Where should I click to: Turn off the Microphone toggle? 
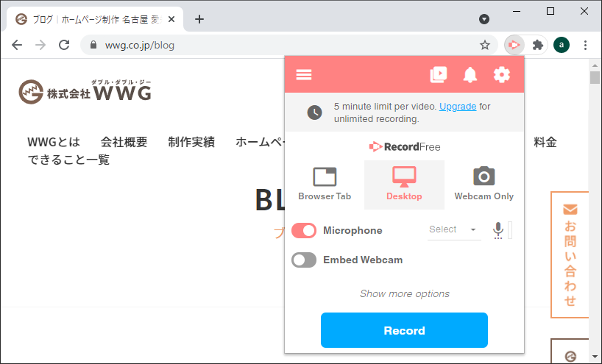304,231
